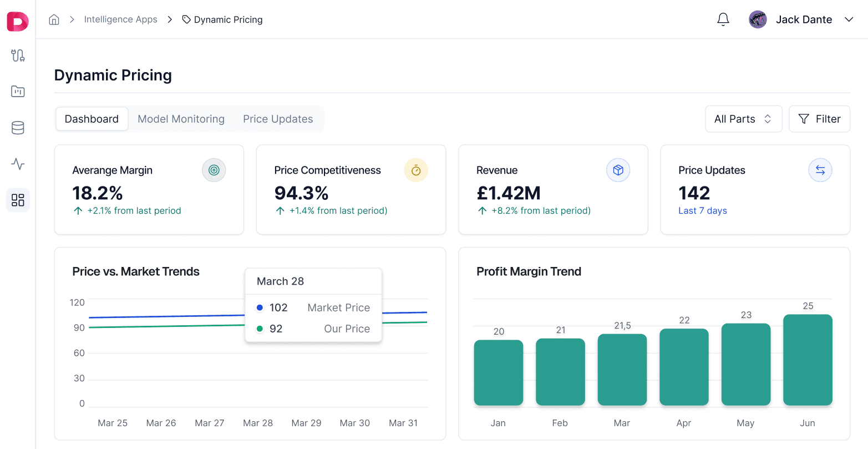This screenshot has height=449, width=868.
Task: Open the Filter options
Action: [x=819, y=119]
